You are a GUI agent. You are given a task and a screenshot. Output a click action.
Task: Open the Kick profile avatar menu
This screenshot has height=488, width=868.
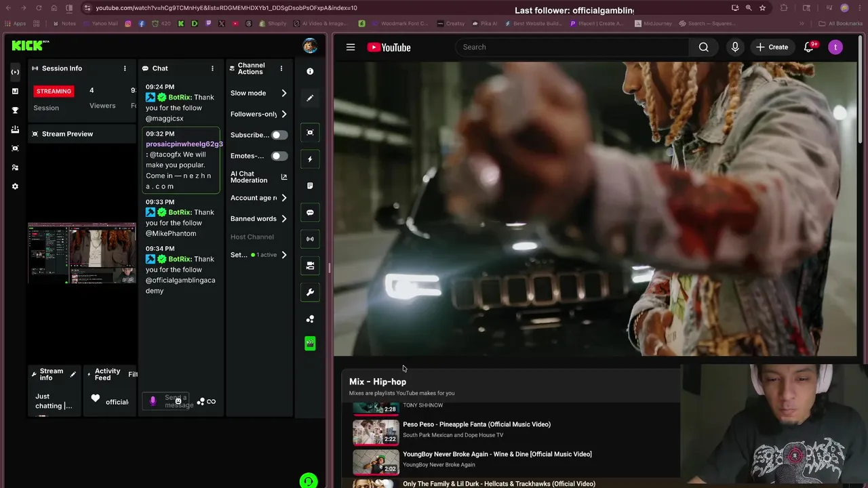coord(310,46)
